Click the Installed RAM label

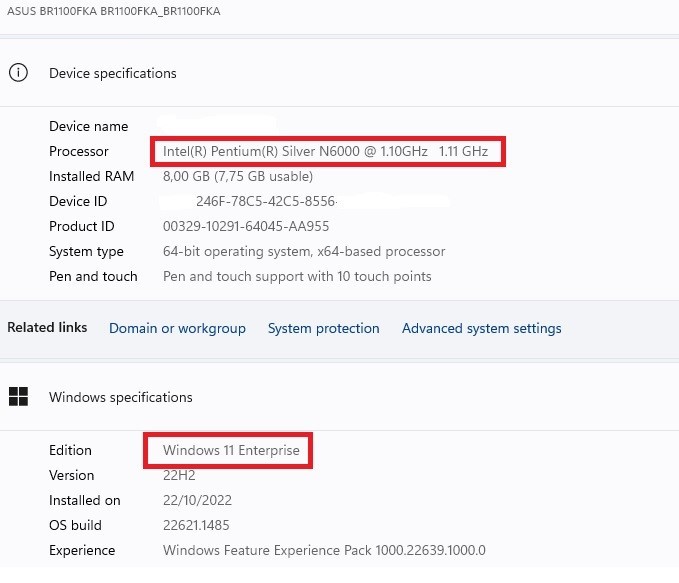pyautogui.click(x=91, y=176)
